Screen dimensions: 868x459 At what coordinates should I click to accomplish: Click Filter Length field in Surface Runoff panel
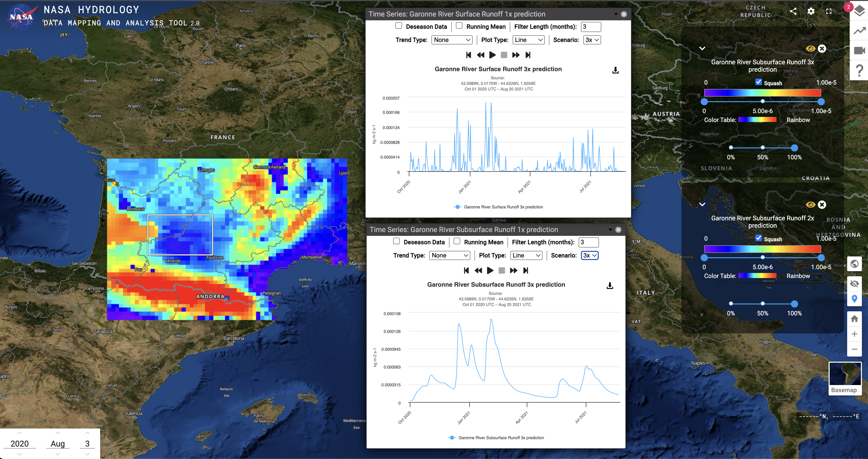[x=591, y=27]
